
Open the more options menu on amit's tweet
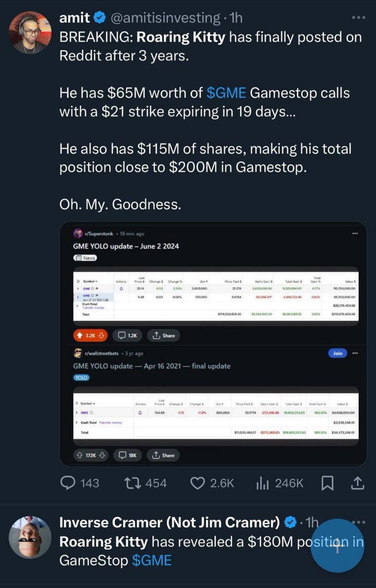[x=357, y=18]
